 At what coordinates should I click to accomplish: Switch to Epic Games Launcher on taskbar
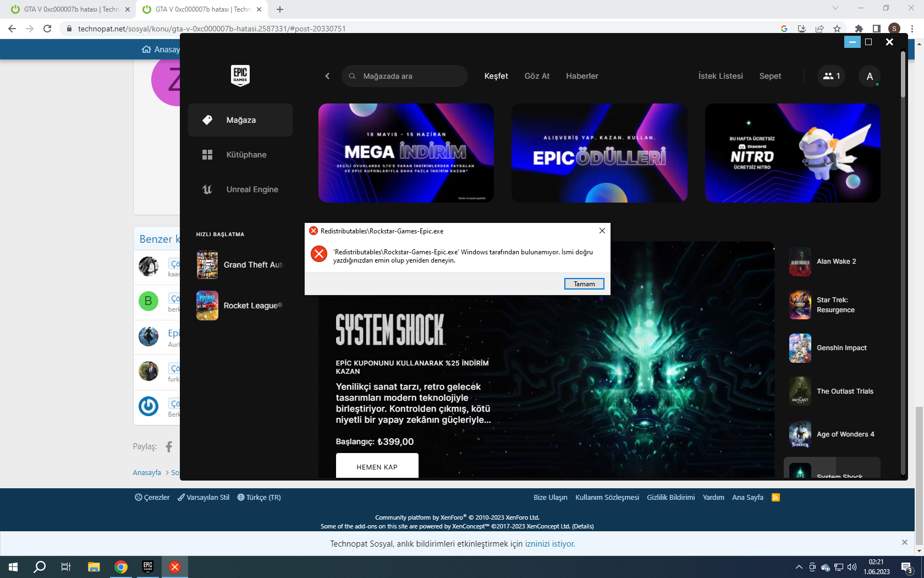148,567
